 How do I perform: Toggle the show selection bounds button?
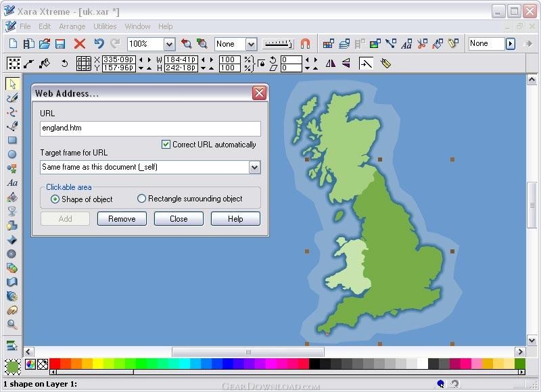13,64
